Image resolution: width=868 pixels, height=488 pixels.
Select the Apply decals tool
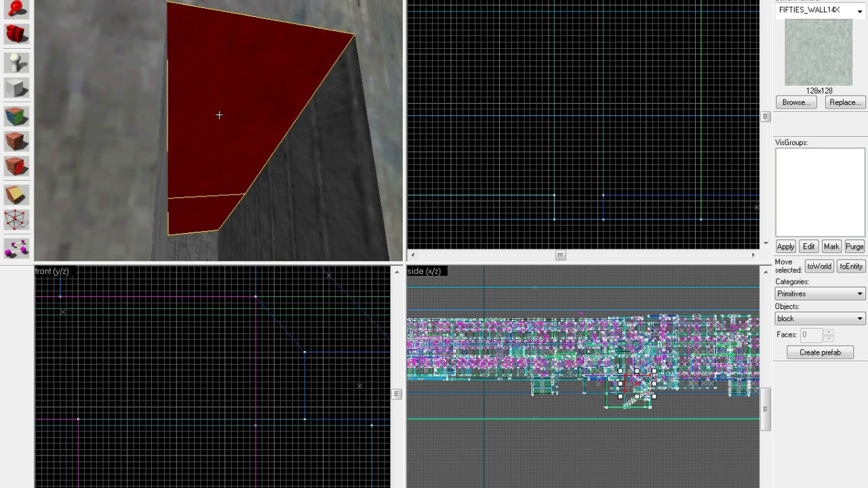click(x=16, y=166)
